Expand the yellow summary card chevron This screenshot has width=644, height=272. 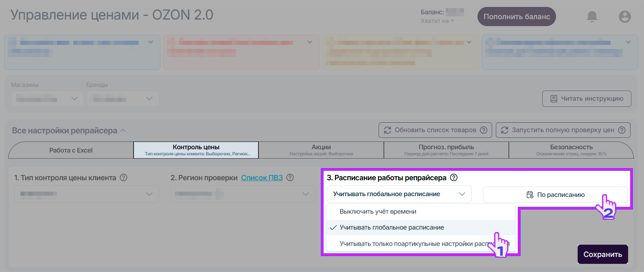469,42
